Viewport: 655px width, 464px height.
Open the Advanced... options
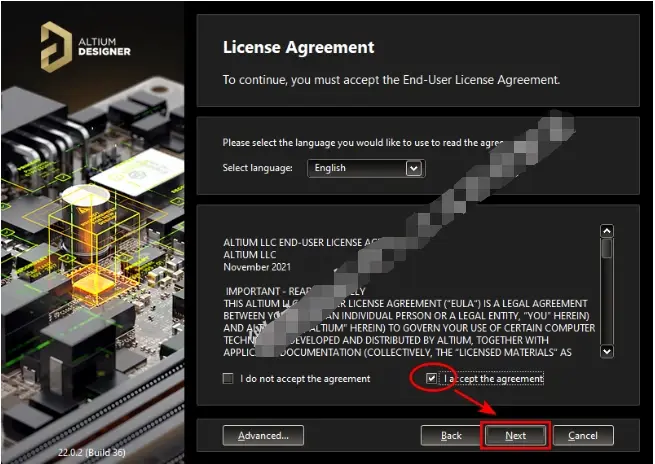click(x=263, y=436)
